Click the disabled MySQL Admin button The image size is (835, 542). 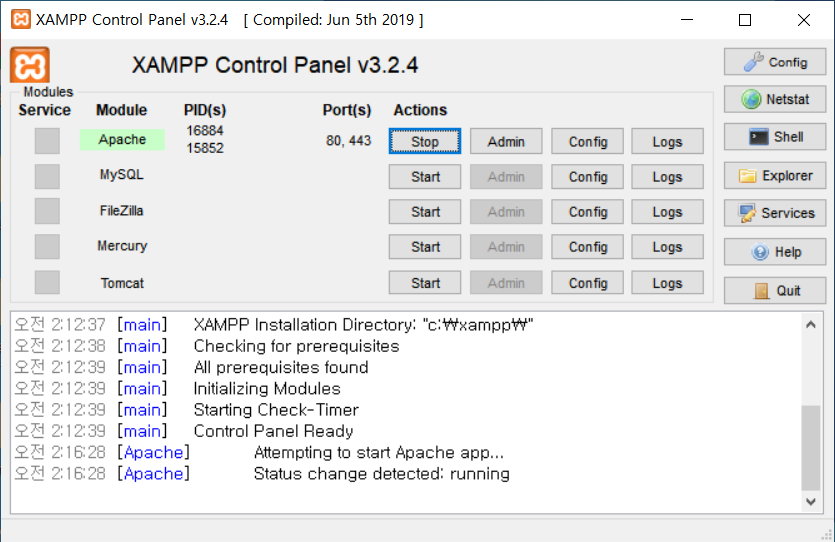(506, 177)
